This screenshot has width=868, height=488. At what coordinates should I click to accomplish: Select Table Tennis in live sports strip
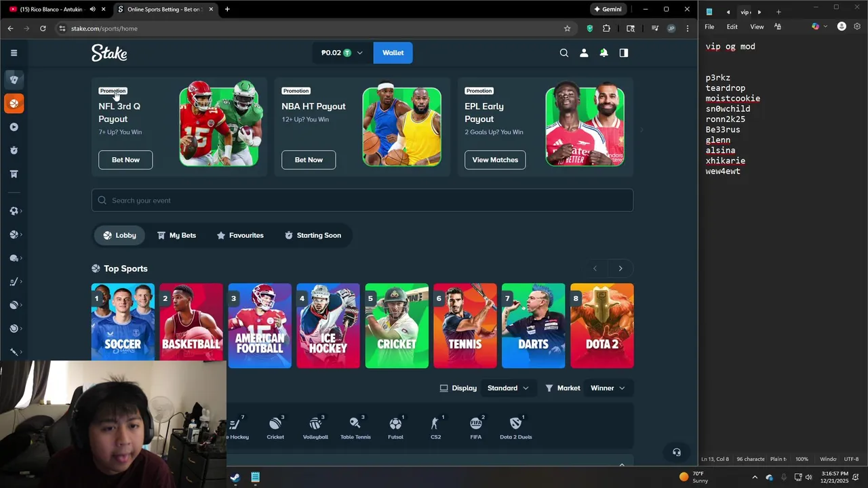(355, 428)
